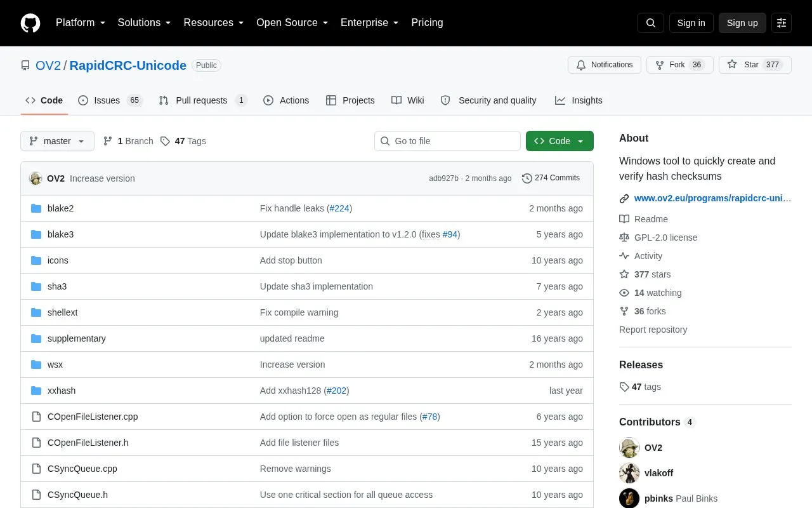Open the adb927b commit hash link
This screenshot has width=812, height=508.
click(x=443, y=178)
